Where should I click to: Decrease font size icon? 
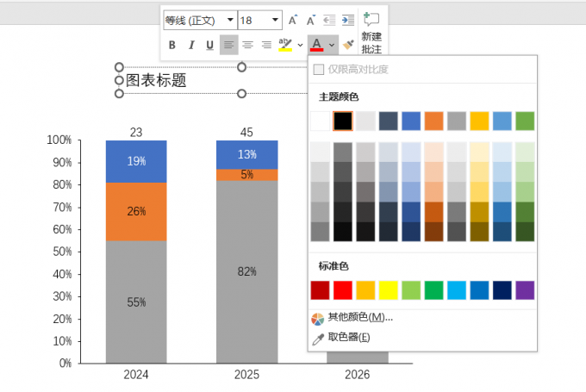coord(310,20)
